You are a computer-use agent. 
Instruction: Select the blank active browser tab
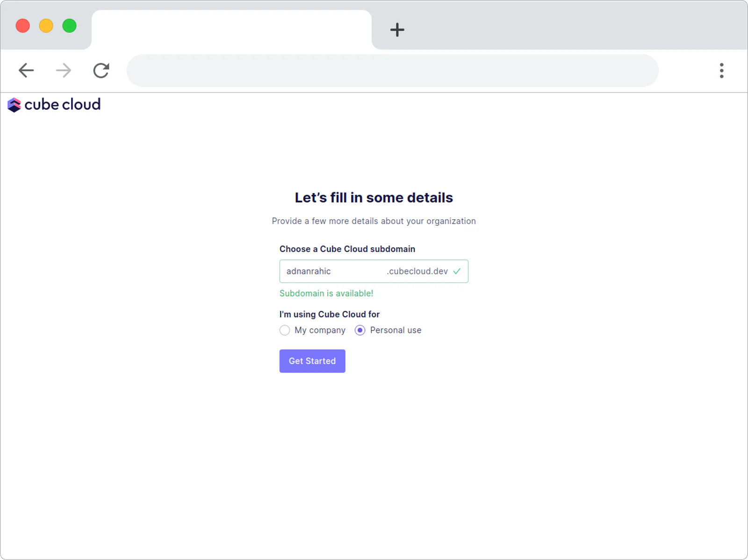tap(231, 30)
